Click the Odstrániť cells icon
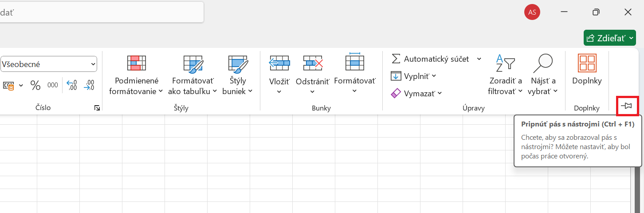The width and height of the screenshot is (644, 213). pyautogui.click(x=313, y=63)
